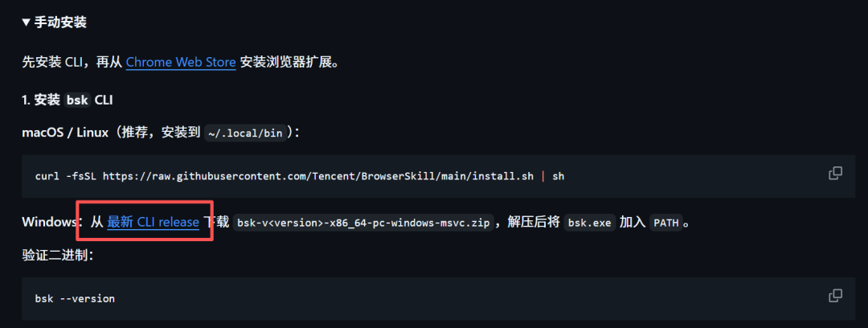Screen dimensions: 868x328
Task: Click the raw.githubusercontent.com install.sh URL text
Action: click(x=318, y=176)
